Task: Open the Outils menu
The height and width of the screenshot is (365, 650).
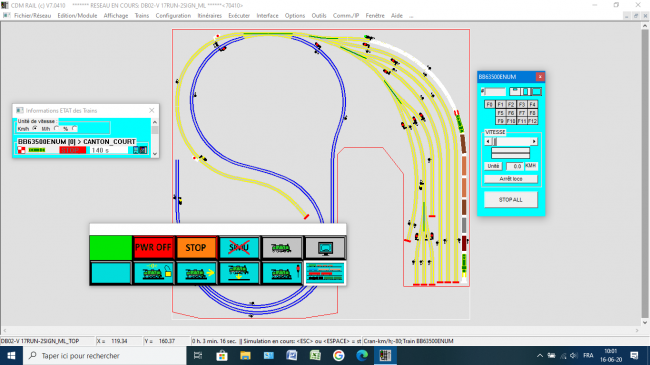Action: click(319, 15)
